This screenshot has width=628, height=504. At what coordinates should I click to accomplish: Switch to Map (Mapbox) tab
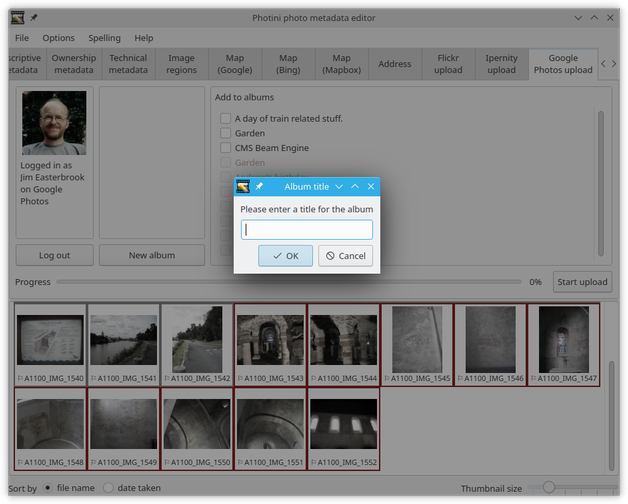[x=341, y=64]
